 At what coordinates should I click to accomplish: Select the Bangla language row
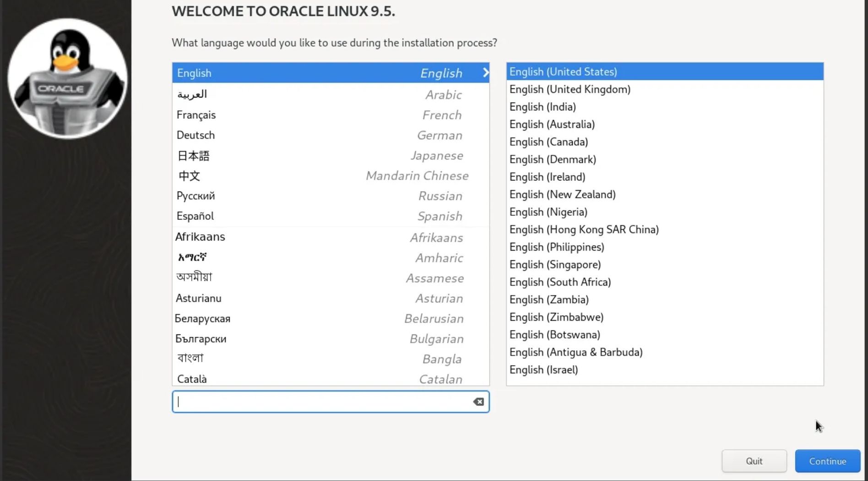pyautogui.click(x=331, y=359)
